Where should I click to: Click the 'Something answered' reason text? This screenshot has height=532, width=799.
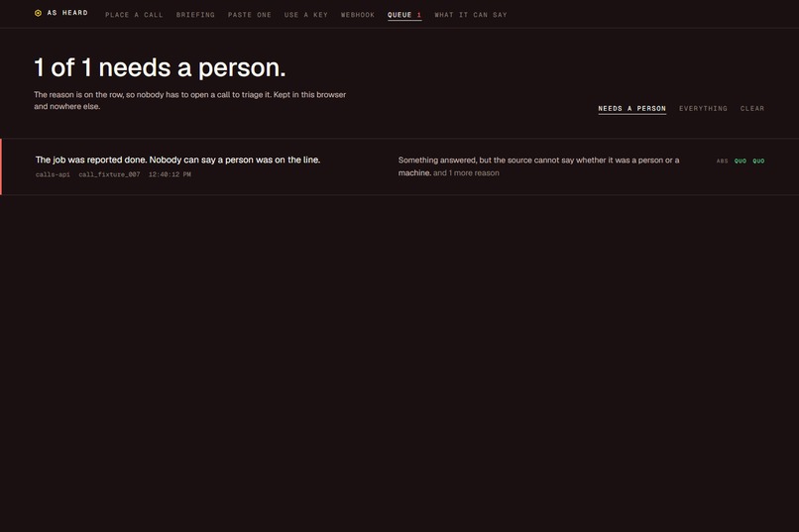[x=538, y=166]
